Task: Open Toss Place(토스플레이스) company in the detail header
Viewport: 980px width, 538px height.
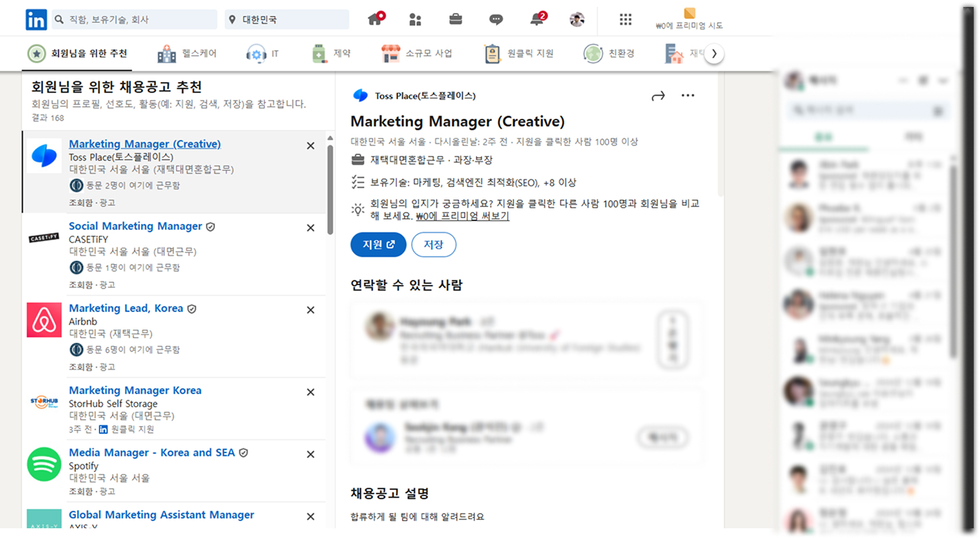Action: click(425, 96)
